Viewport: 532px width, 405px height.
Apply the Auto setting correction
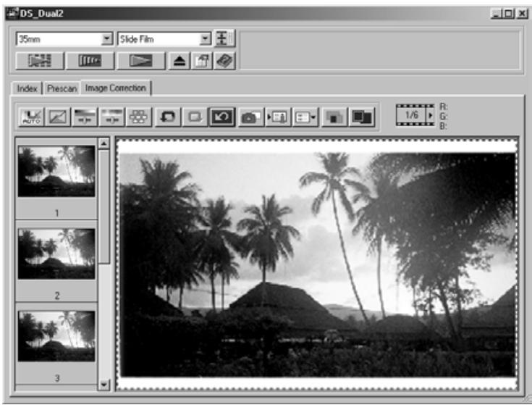32,117
